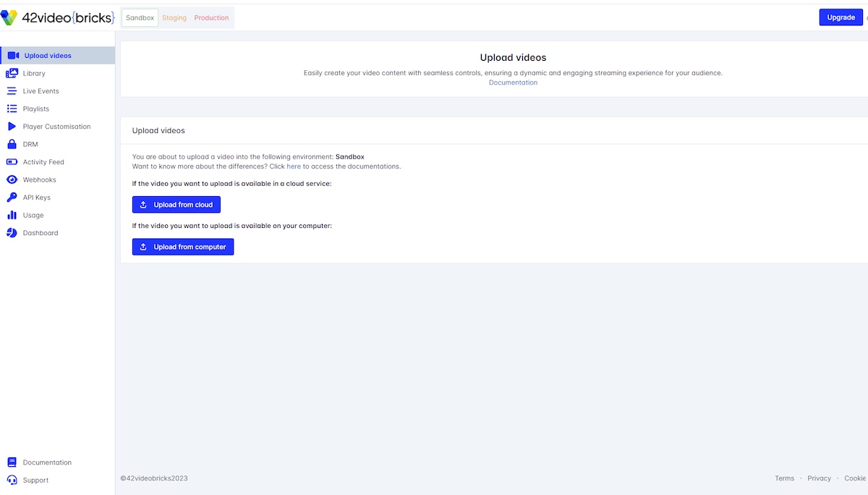View the Usage page
868x495 pixels.
coord(57,215)
